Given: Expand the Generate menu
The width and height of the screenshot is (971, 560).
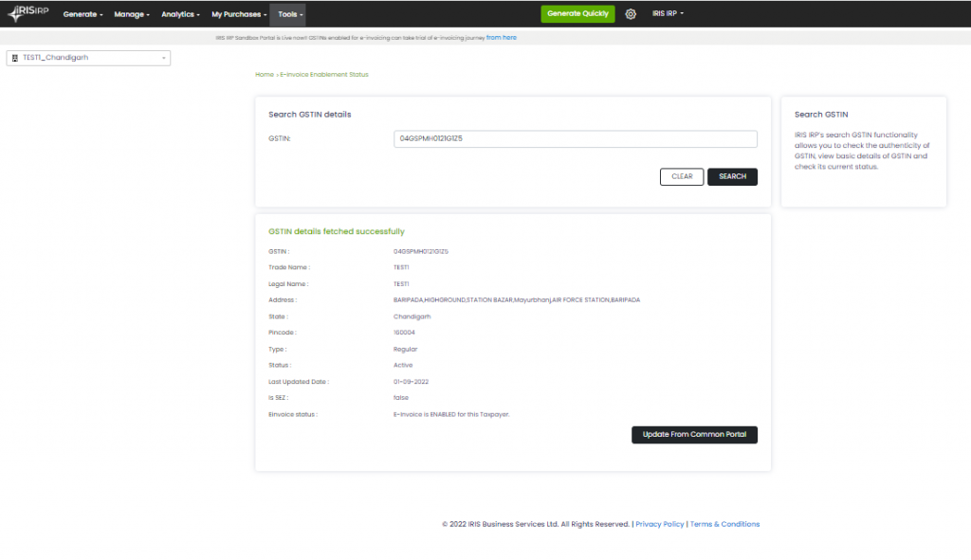Looking at the screenshot, I should [81, 14].
